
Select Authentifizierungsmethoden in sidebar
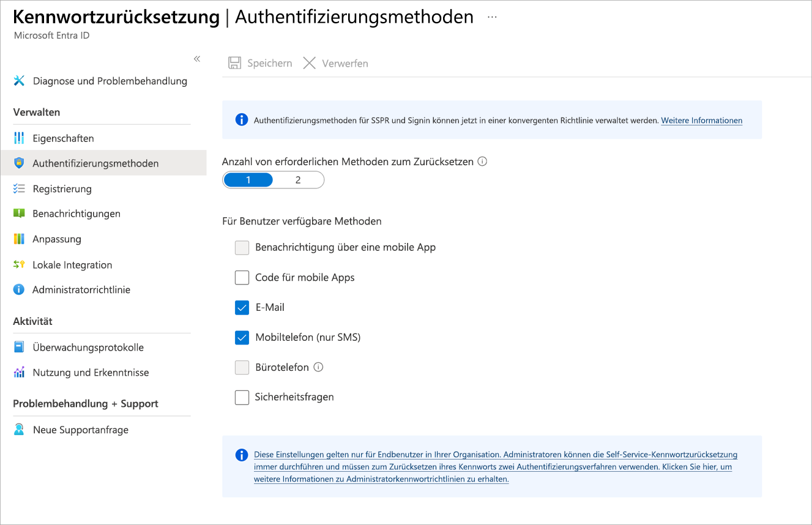click(103, 163)
